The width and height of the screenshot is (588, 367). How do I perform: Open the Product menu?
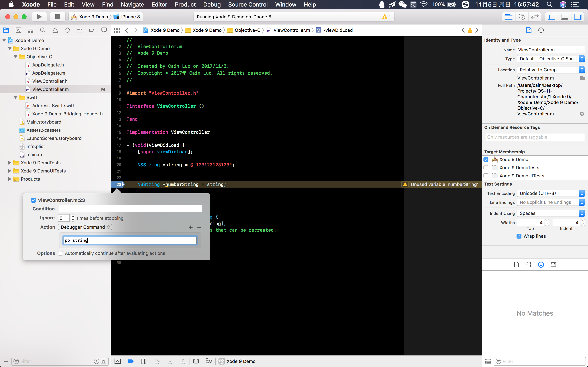click(185, 4)
